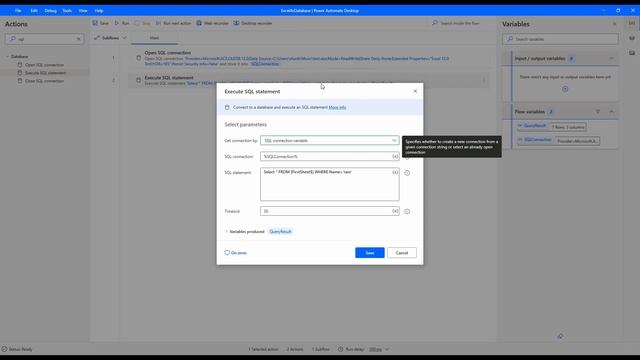640x360 pixels.
Task: Open the On error settings
Action: (x=236, y=253)
